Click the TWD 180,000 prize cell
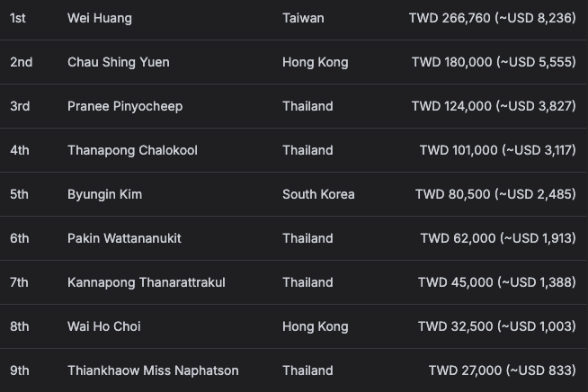 (x=494, y=62)
